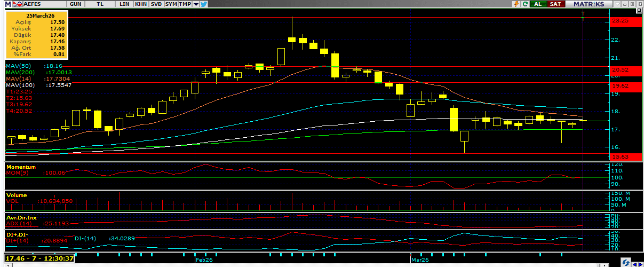Toggle LIN linear scale mode
Screen dimensions: 644x267
pyautogui.click(x=124, y=4)
